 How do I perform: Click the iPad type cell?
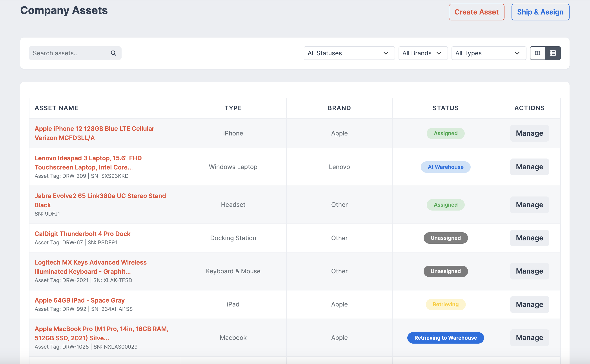tap(233, 304)
